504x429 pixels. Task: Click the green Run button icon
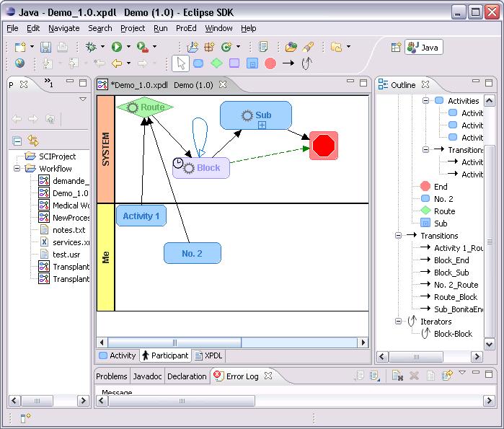116,47
